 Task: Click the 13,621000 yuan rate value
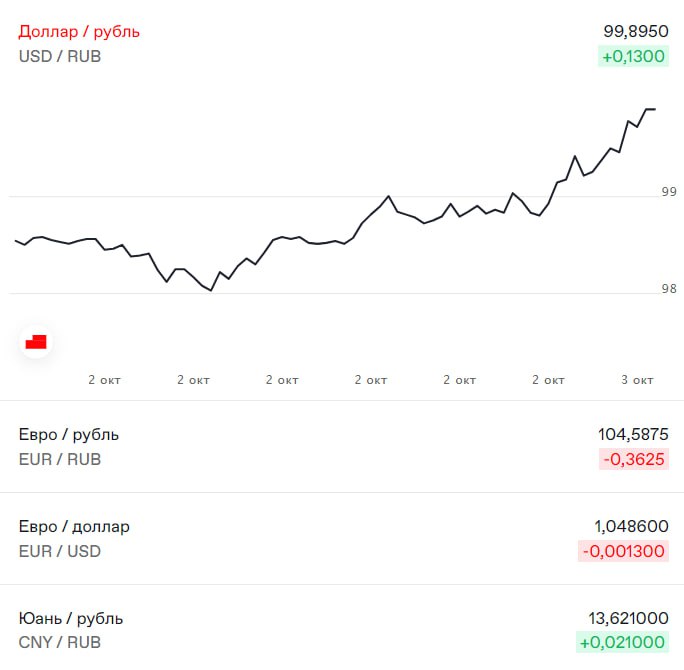click(x=627, y=618)
